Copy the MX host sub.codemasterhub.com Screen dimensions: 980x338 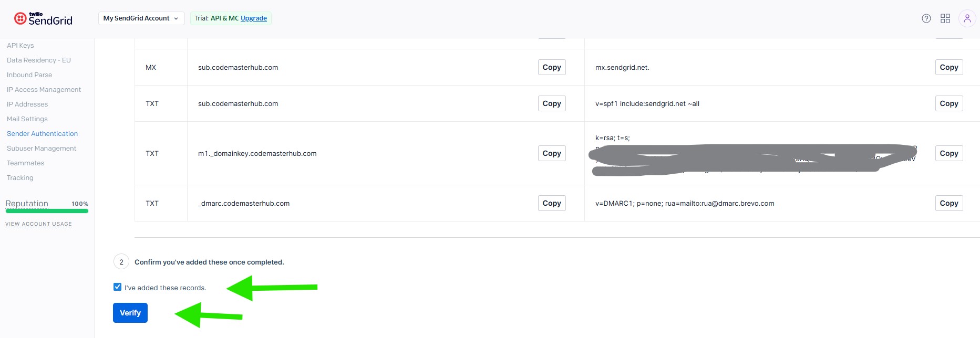click(552, 67)
